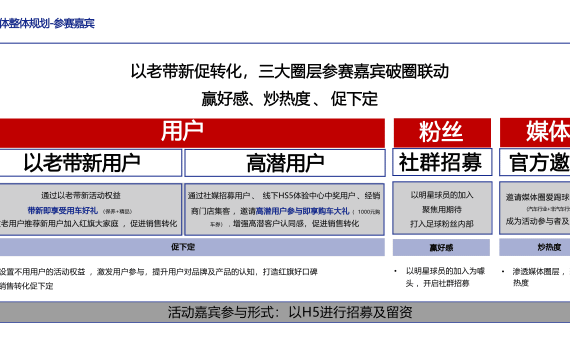
Task: Click the 官方邀 title box
Action: click(535, 162)
